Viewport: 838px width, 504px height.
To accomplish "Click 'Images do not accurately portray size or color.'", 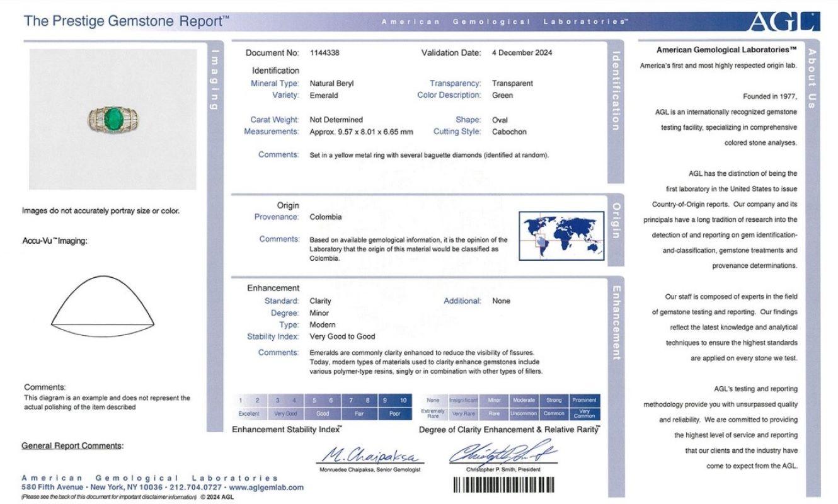I will coord(101,211).
